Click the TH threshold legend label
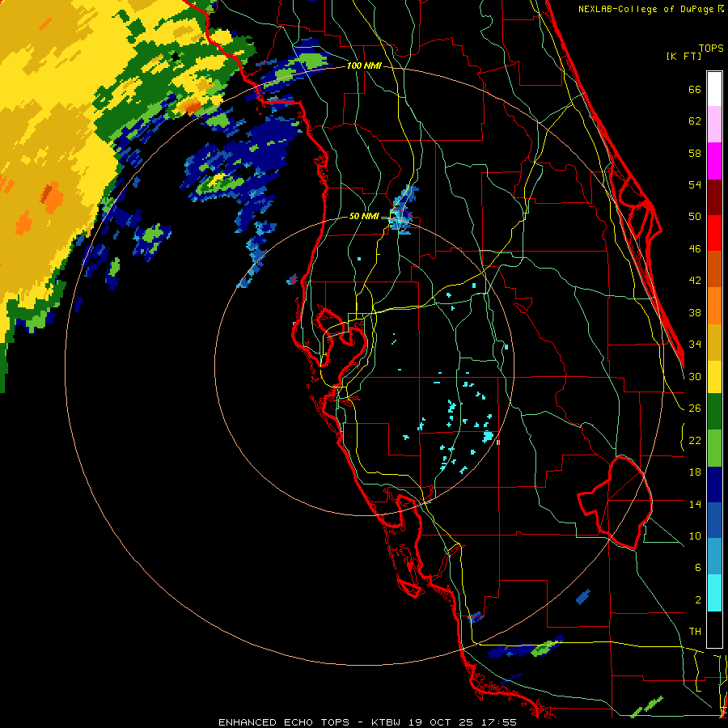728x728 pixels. [x=695, y=632]
